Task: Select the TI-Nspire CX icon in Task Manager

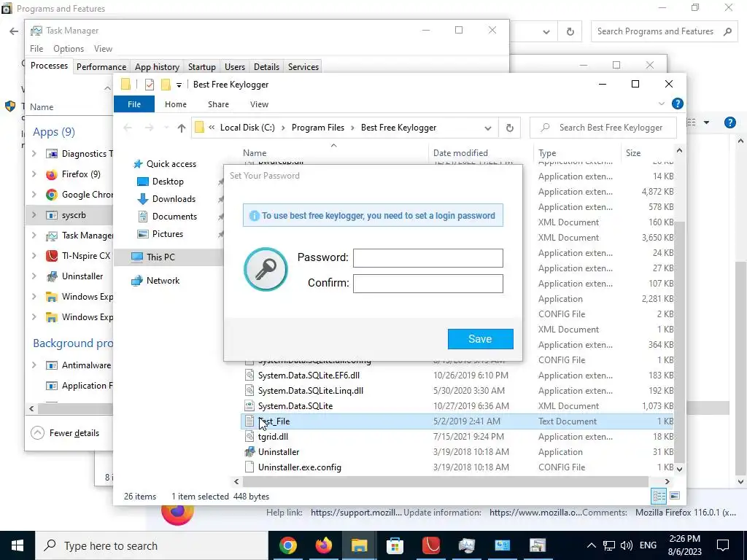Action: coord(52,256)
